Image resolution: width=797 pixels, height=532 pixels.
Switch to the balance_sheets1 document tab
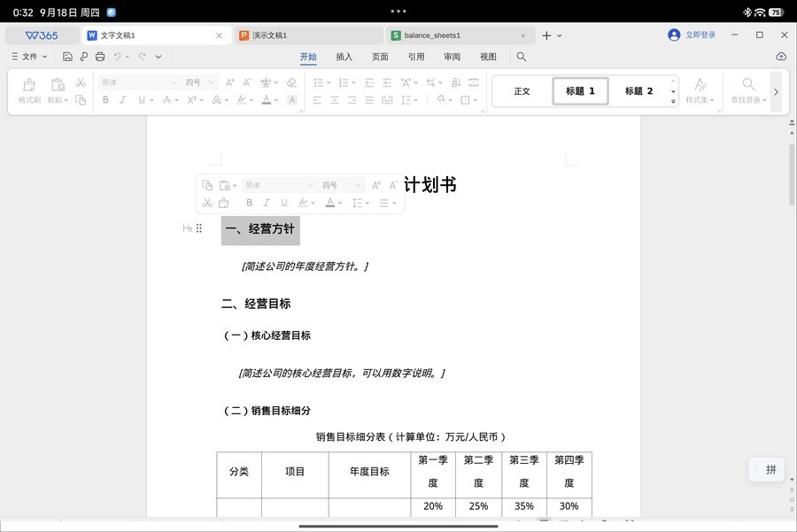[x=432, y=35]
